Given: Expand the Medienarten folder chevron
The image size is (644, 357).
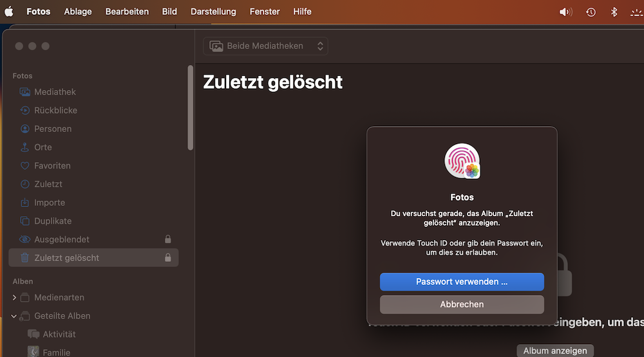Looking at the screenshot, I should coord(14,297).
